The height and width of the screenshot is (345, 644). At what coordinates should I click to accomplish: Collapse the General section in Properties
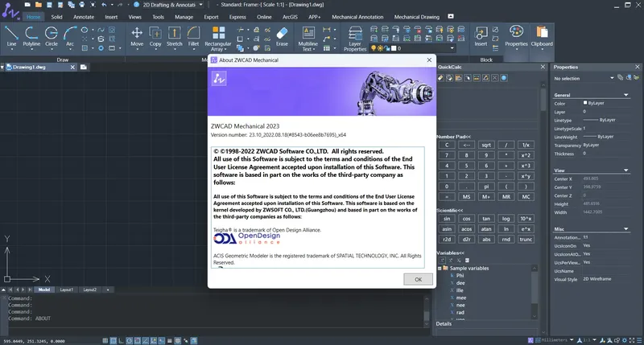coord(626,95)
